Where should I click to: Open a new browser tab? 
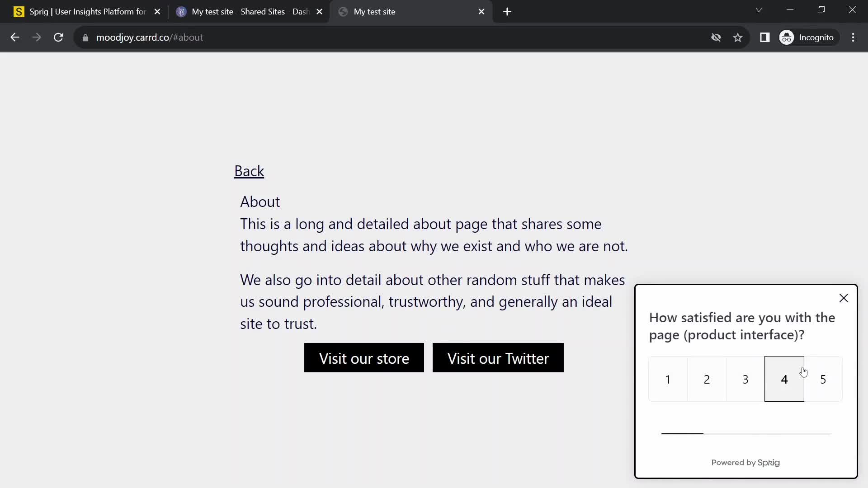pyautogui.click(x=507, y=11)
